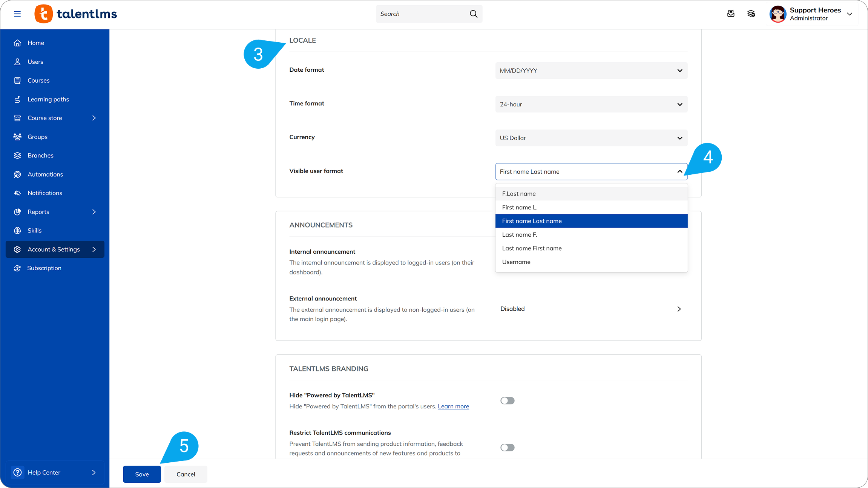Follow the Learn more link

tap(453, 406)
